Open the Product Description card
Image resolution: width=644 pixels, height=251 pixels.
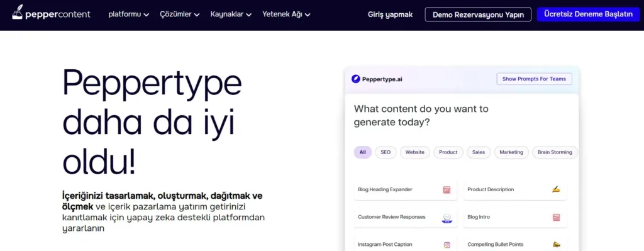pos(515,190)
